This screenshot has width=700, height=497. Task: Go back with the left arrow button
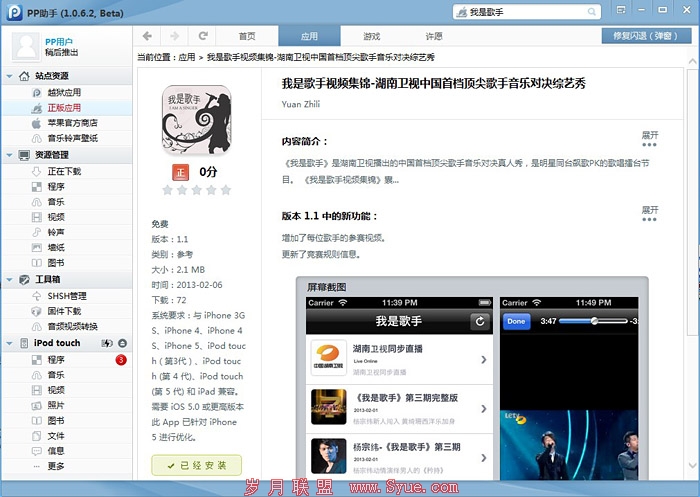tap(147, 36)
